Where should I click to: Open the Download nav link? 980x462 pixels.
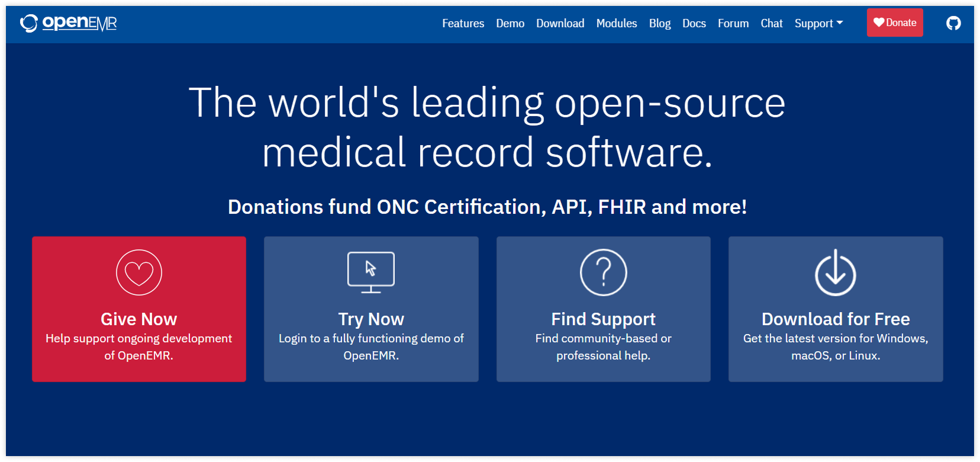click(560, 23)
